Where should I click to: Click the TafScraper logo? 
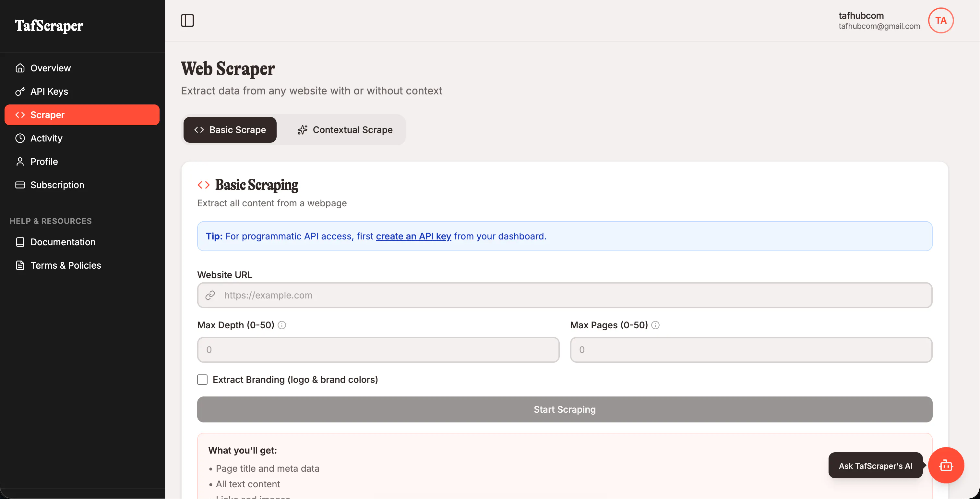(49, 26)
